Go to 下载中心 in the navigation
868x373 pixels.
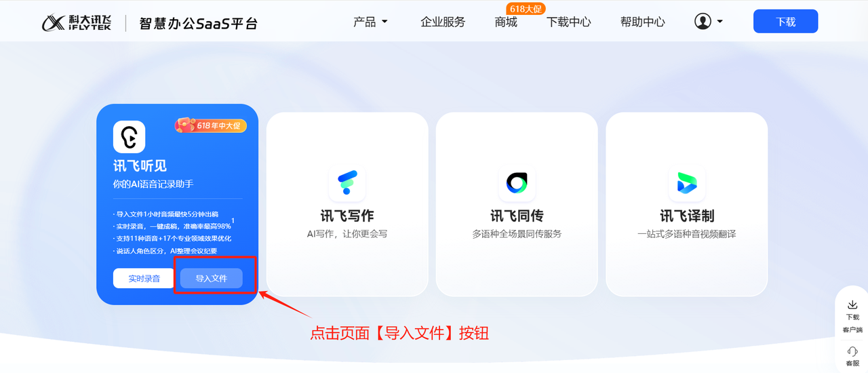[569, 22]
